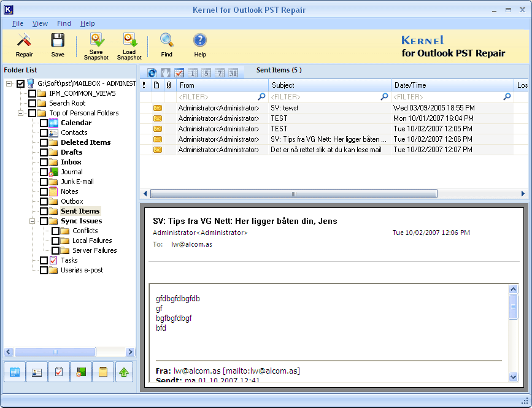
Task: Click the Load Snapshot icon
Action: click(x=130, y=40)
